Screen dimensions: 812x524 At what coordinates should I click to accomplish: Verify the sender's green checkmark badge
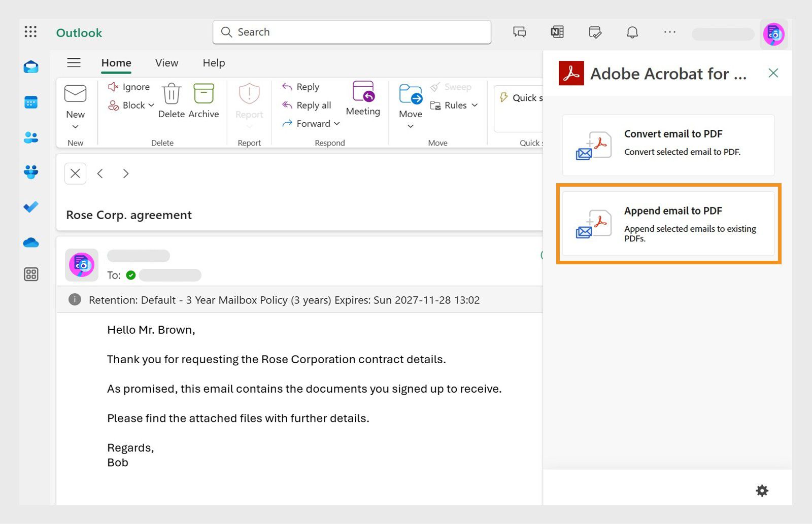point(131,275)
